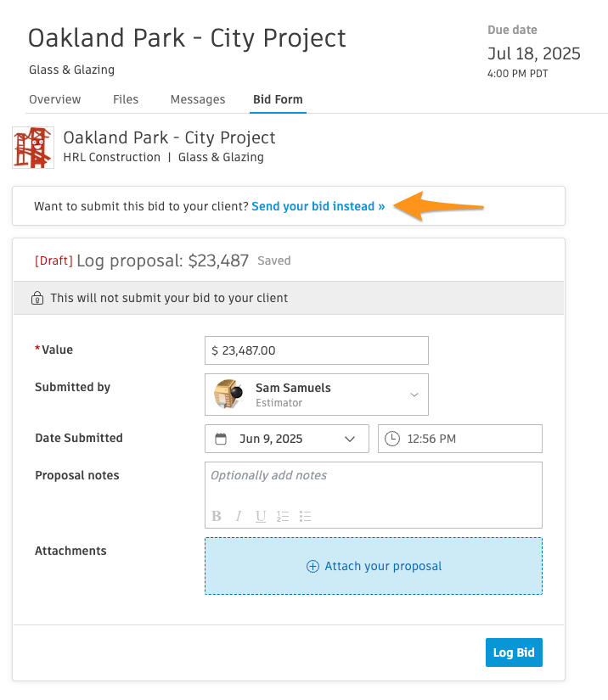Viewport: 608px width, 700px height.
Task: Click the Log Bid button
Action: click(514, 652)
